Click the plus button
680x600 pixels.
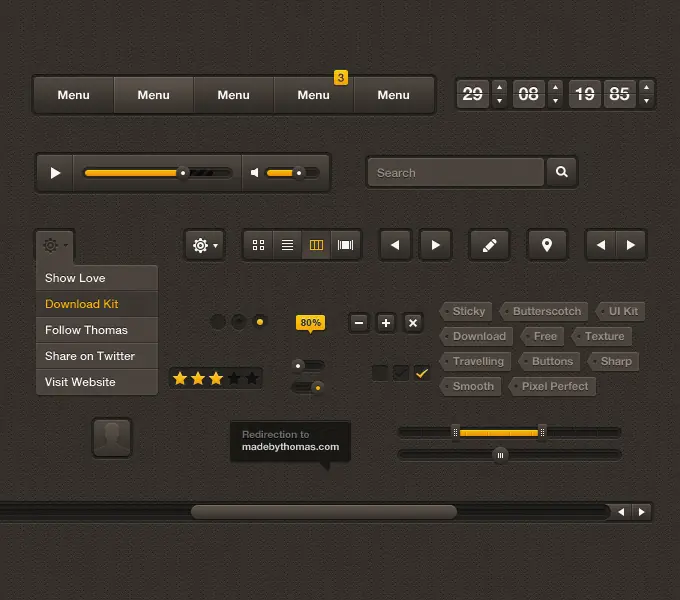click(x=386, y=323)
